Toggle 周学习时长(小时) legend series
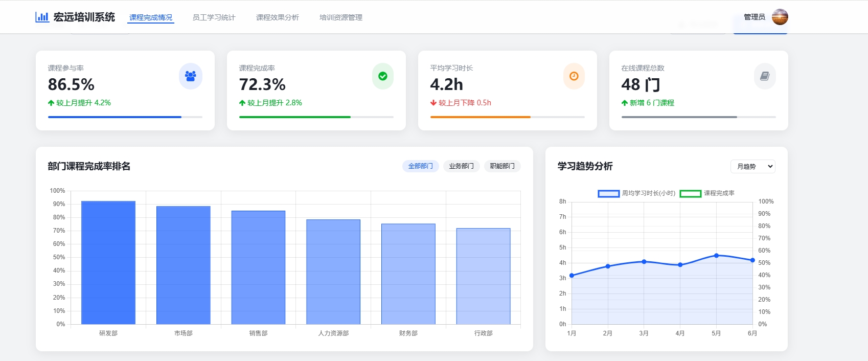The width and height of the screenshot is (868, 361). [x=636, y=193]
